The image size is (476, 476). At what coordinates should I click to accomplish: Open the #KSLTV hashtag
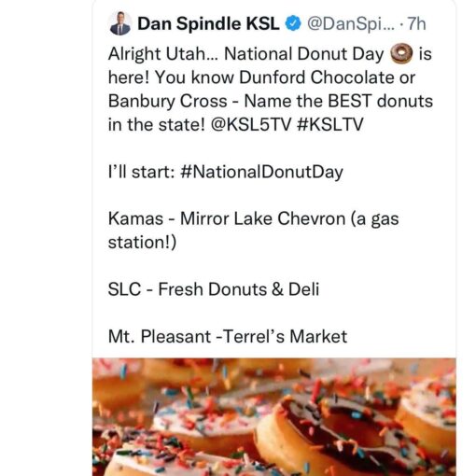click(x=330, y=125)
